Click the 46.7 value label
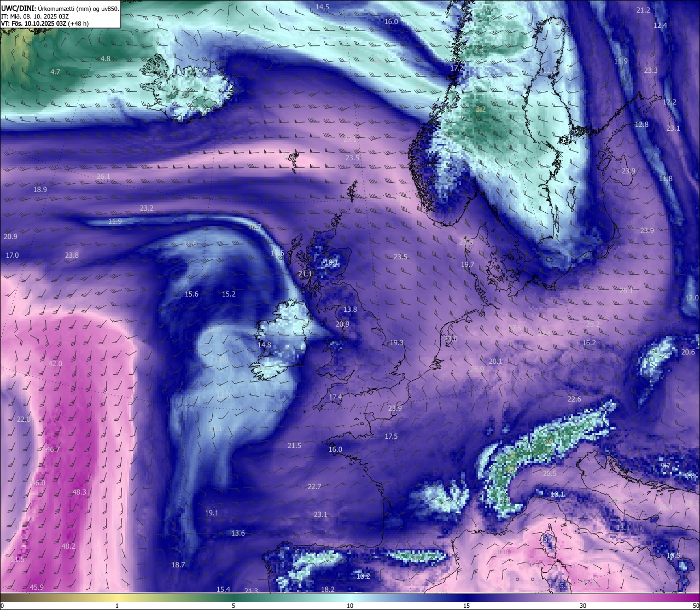The width and height of the screenshot is (700, 610). click(53, 449)
